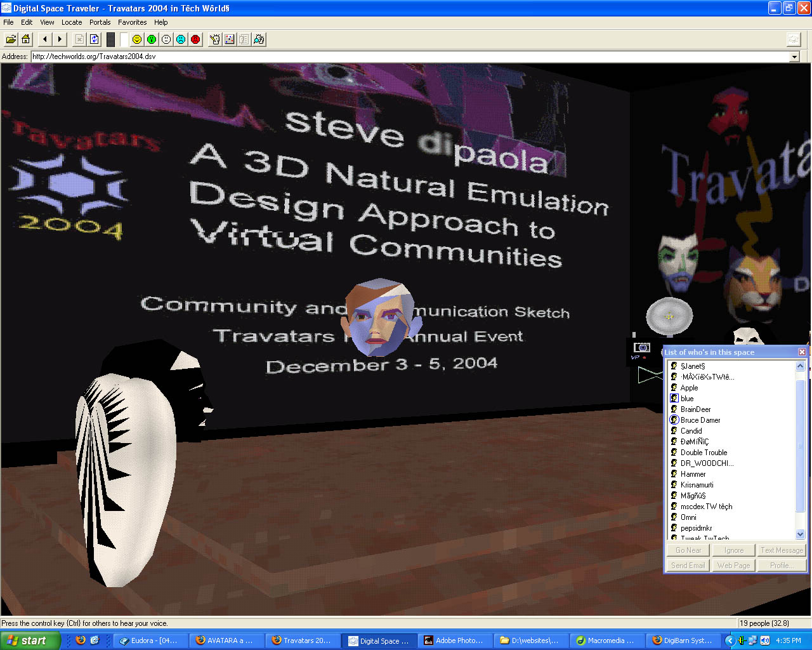Select Hammer in the people list
The image size is (812, 650).
tap(693, 474)
